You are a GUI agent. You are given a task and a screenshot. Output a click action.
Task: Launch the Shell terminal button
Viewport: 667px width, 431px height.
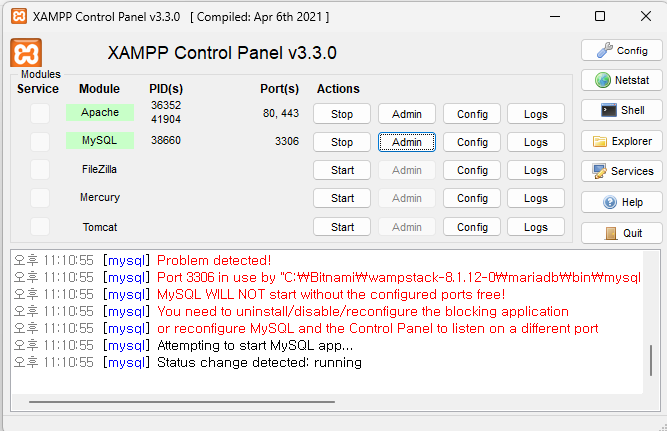621,110
